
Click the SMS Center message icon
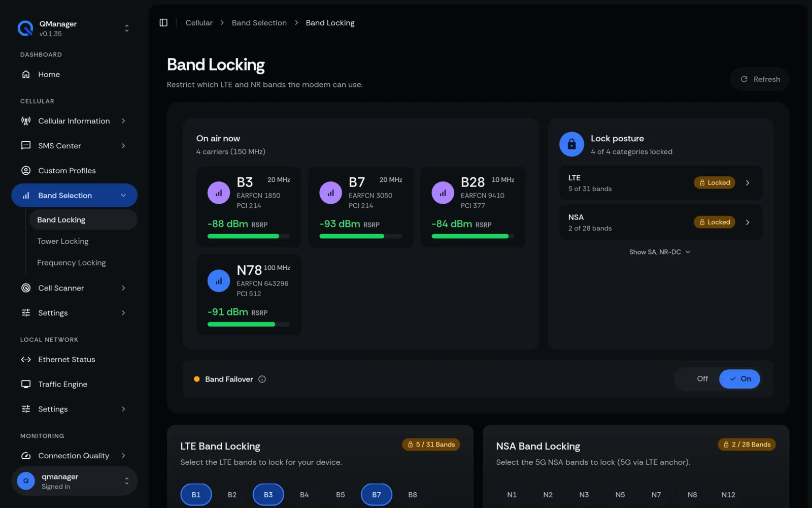click(26, 146)
